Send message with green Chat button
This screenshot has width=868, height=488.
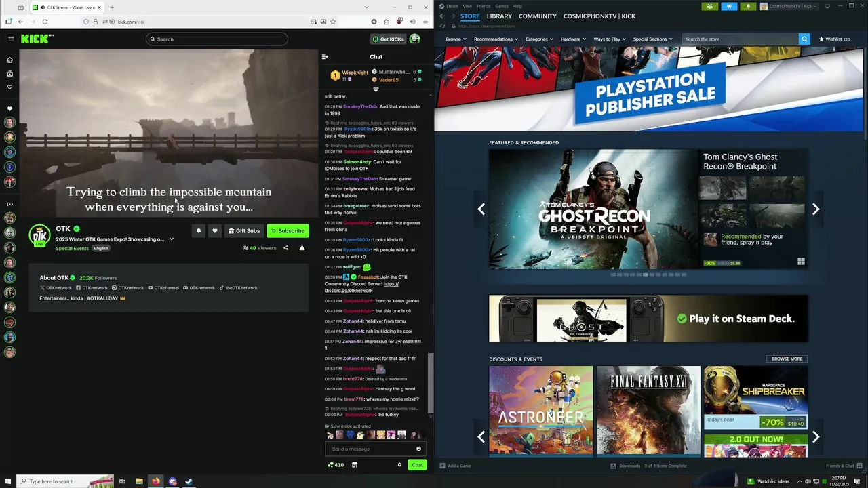coord(417,465)
